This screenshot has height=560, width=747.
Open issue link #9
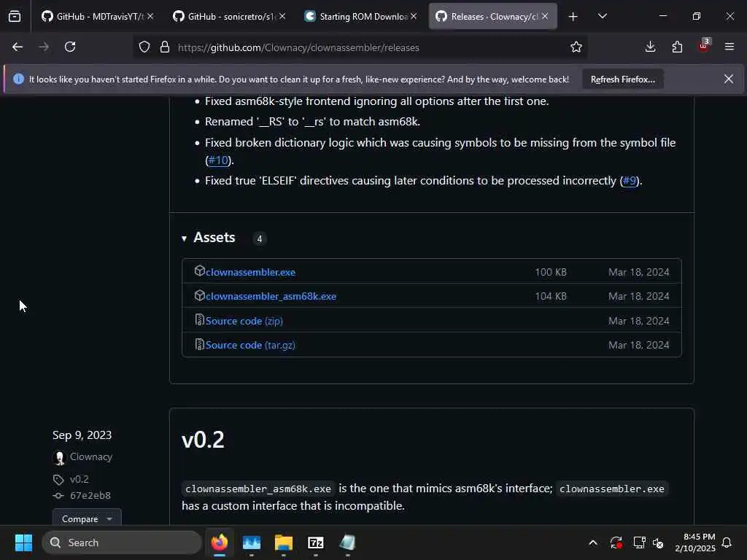coord(630,181)
